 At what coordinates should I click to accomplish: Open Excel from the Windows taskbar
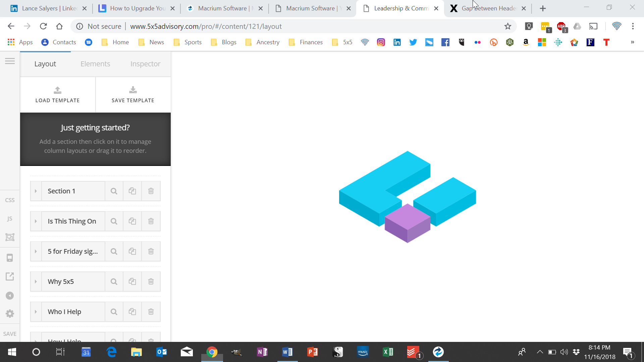pos(388,352)
